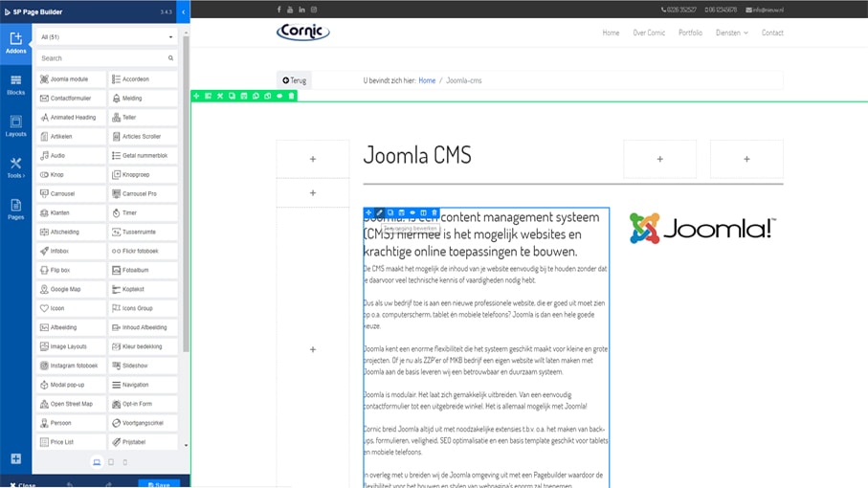This screenshot has height=488, width=868.
Task: Select the Addons tab in sidebar
Action: click(15, 43)
